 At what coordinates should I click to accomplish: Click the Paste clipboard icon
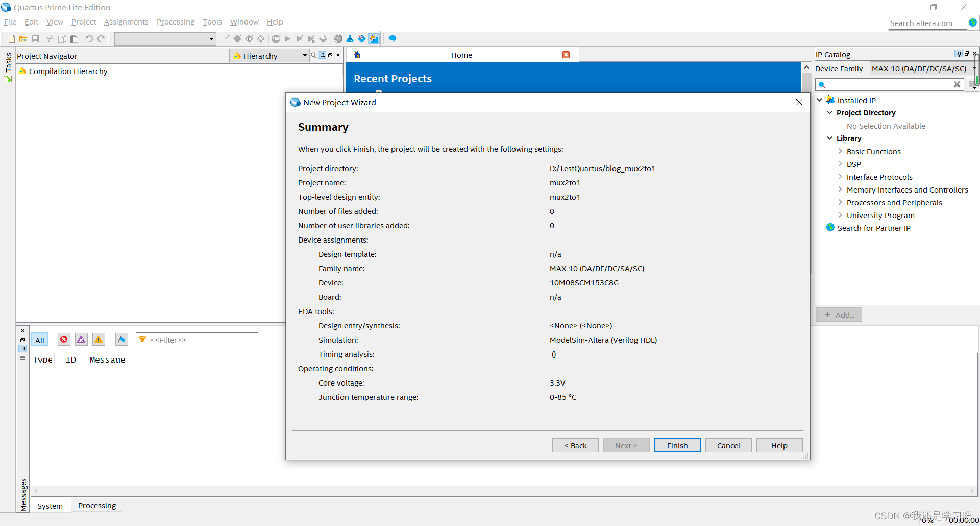click(74, 39)
